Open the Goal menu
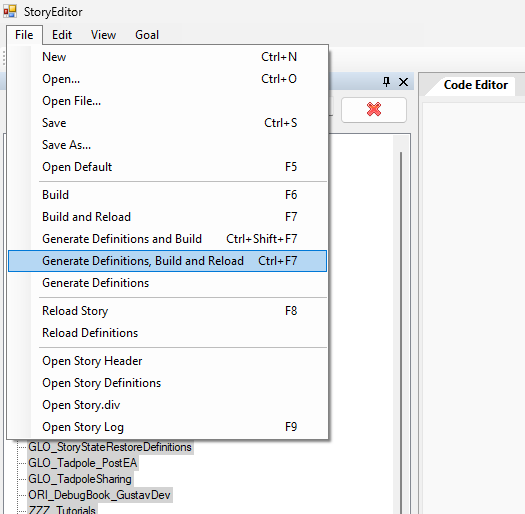The height and width of the screenshot is (514, 525). pos(147,35)
